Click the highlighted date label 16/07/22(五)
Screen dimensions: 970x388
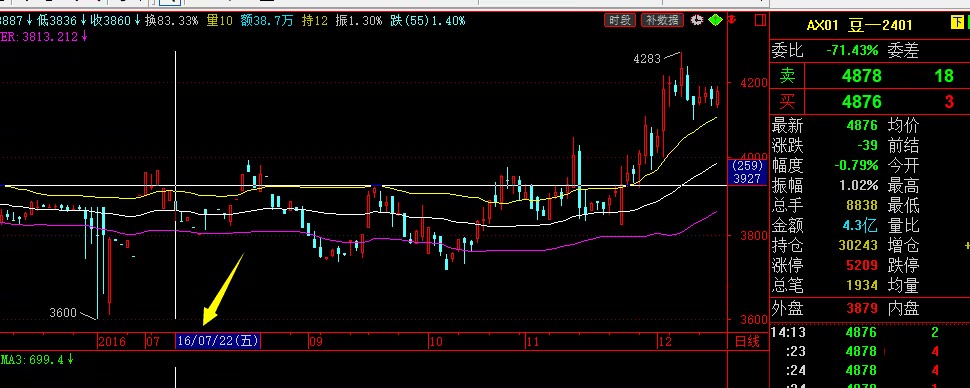[x=218, y=341]
